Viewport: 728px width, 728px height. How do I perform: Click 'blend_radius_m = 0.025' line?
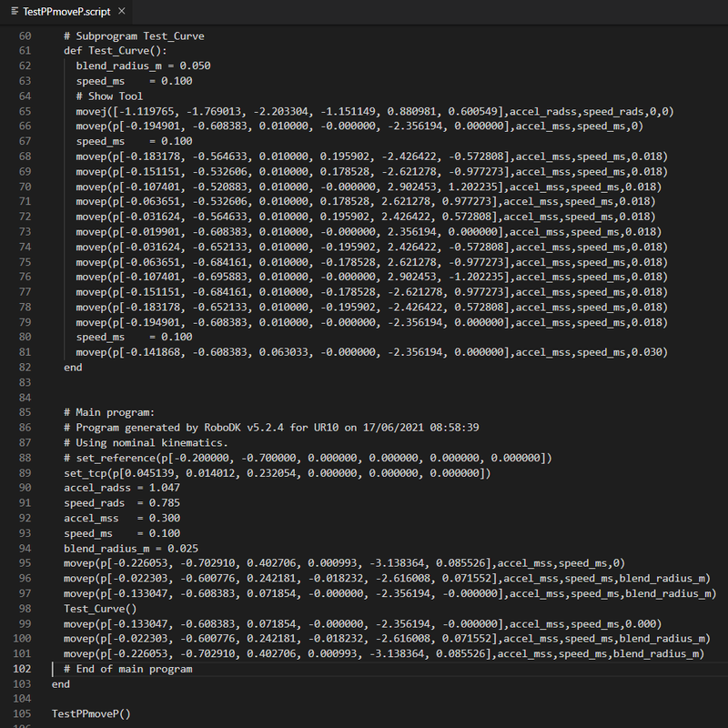(131, 549)
